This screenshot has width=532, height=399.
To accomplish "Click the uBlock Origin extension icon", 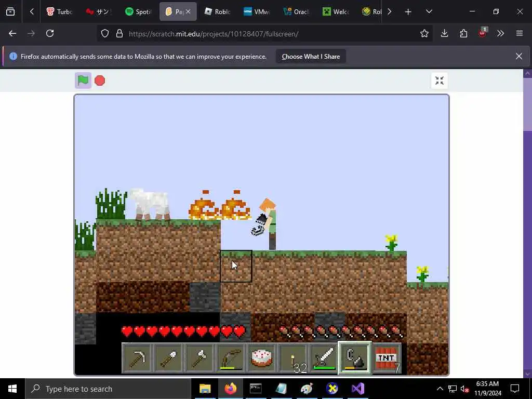I will click(x=483, y=33).
